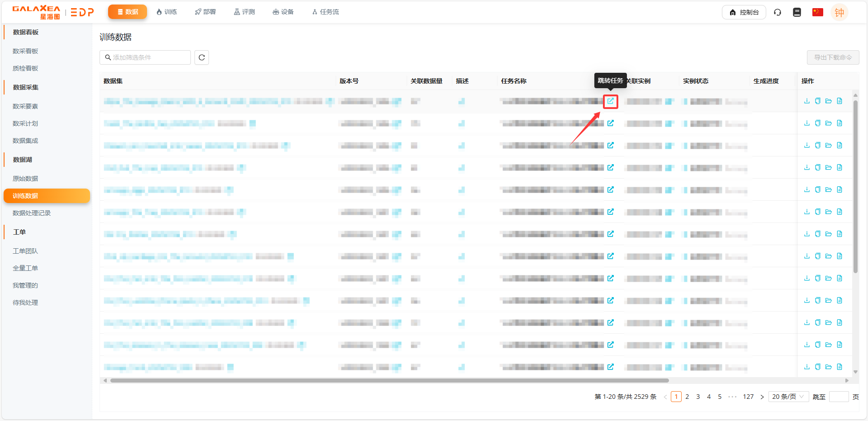Click the 控制台 console button
The image size is (868, 421).
[x=744, y=12]
